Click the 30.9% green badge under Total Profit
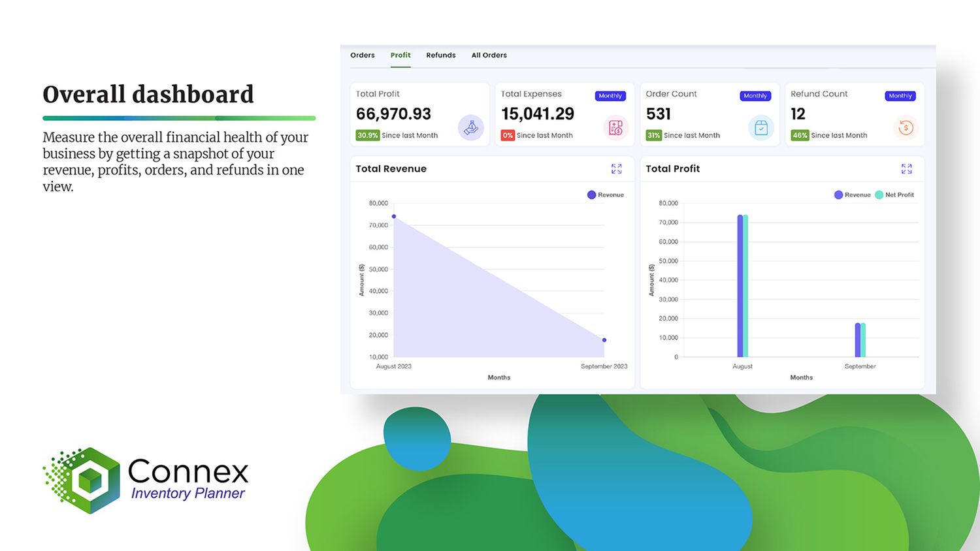 point(367,135)
